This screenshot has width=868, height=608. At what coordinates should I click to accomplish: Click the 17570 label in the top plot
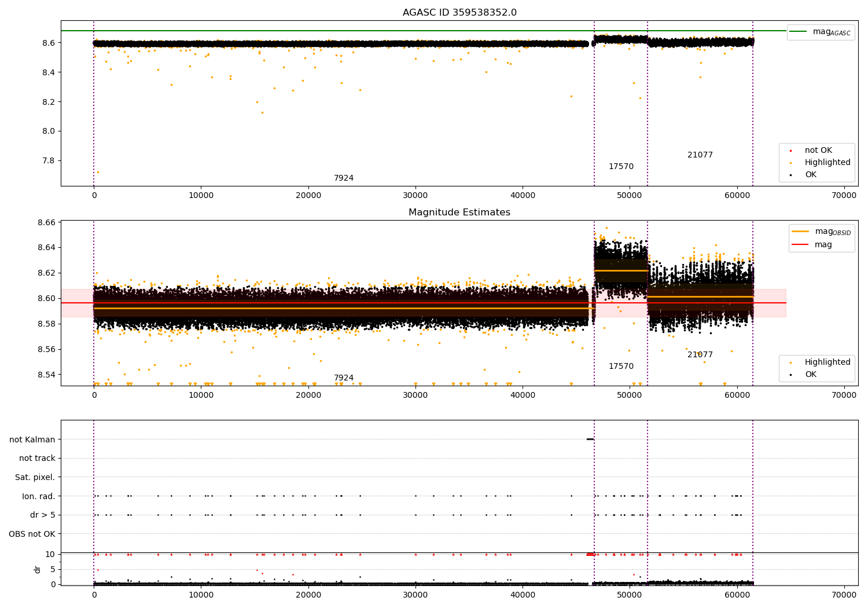tap(621, 167)
